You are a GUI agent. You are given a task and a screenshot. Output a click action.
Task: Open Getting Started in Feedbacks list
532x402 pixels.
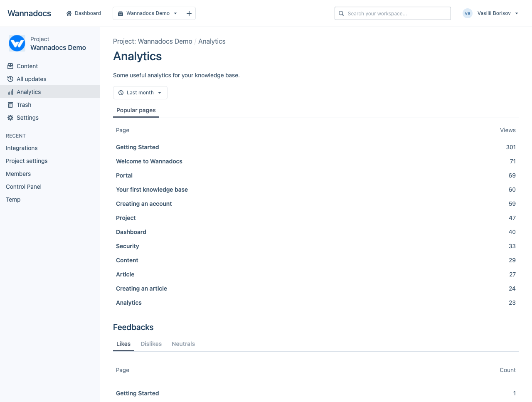[138, 393]
